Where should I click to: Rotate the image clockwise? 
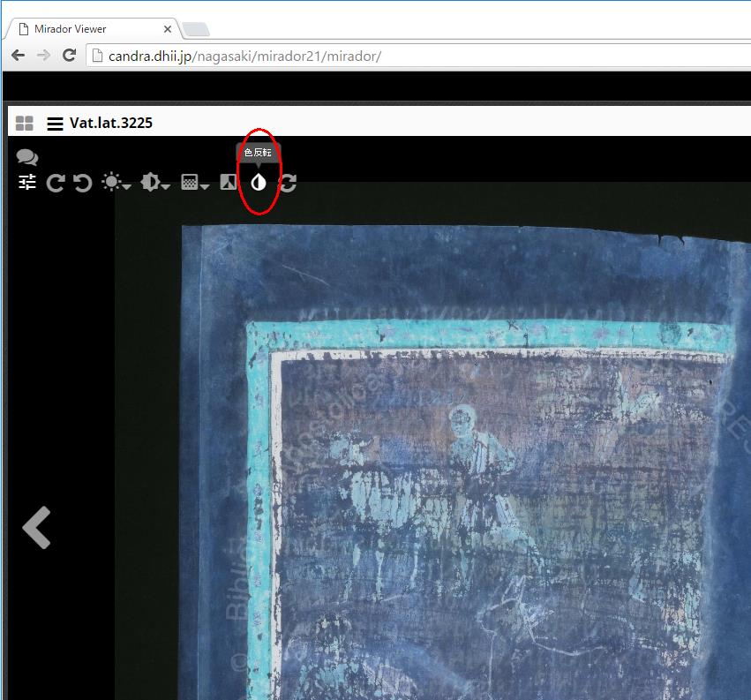pyautogui.click(x=56, y=183)
